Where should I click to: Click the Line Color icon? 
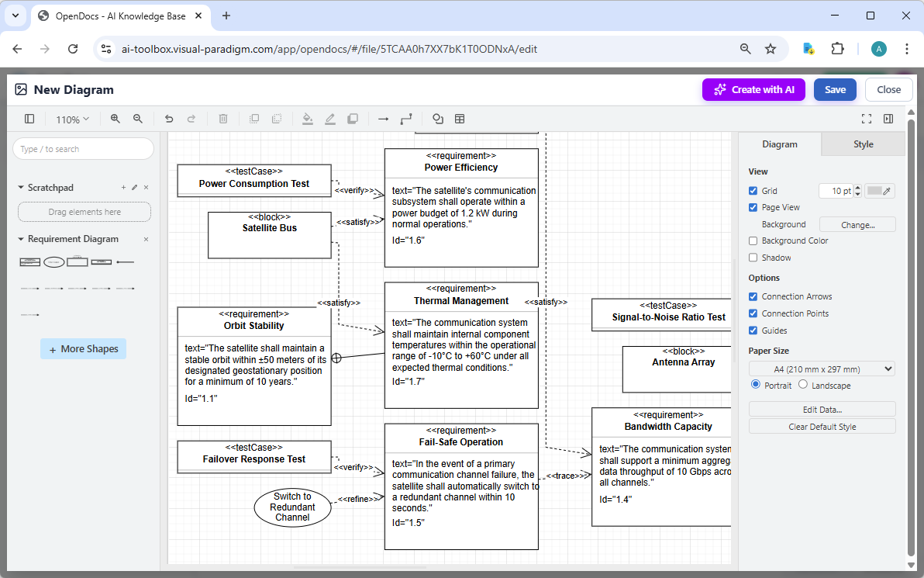tap(329, 119)
